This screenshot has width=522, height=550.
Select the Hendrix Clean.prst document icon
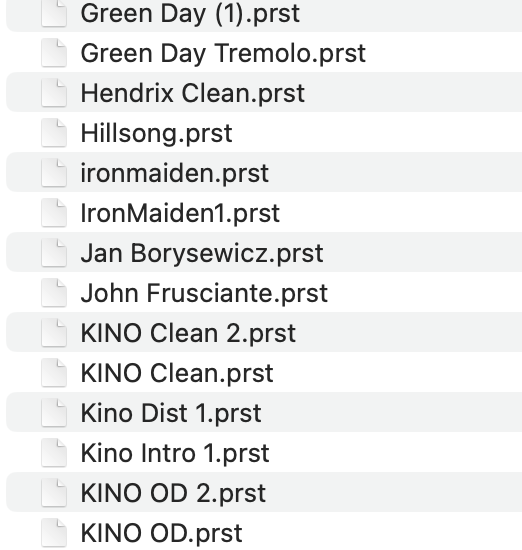(x=54, y=93)
